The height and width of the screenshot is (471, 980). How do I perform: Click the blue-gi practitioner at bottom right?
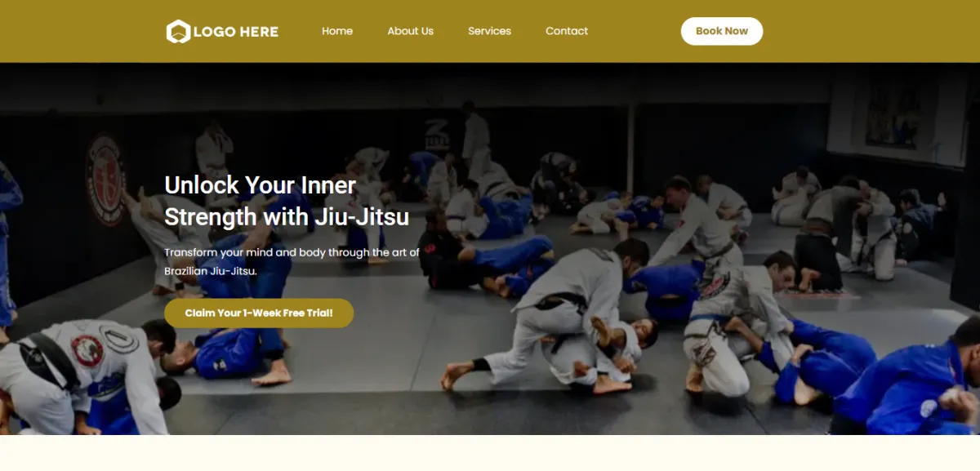pyautogui.click(x=909, y=389)
